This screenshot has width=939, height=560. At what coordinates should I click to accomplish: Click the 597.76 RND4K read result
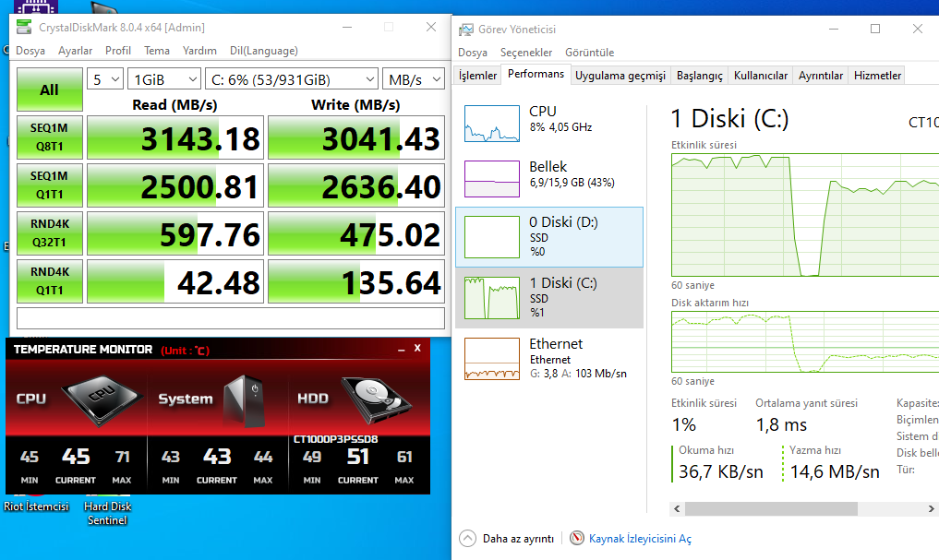(x=175, y=233)
